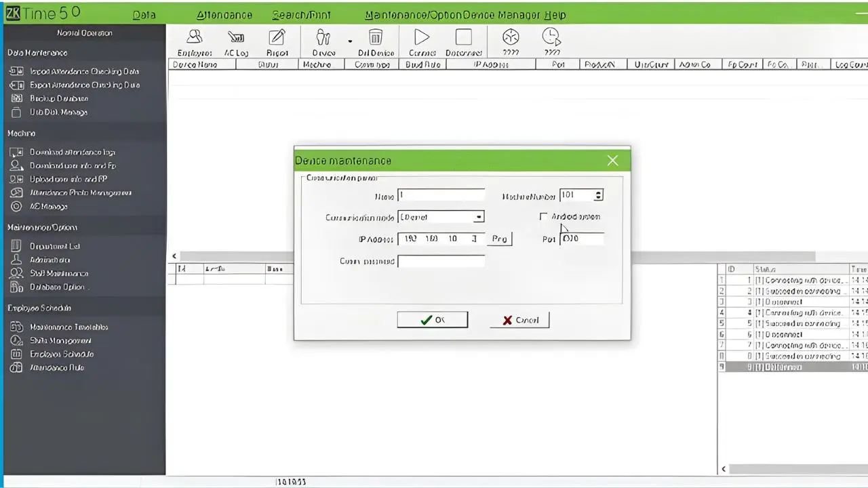Open the Communication mode dropdown
This screenshot has height=488, width=868.
(478, 217)
